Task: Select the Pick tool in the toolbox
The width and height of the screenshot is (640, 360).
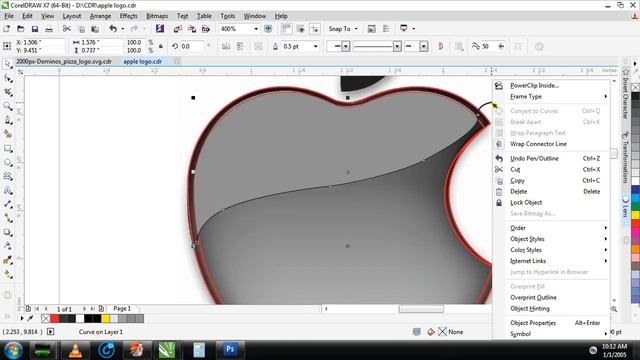Action: pos(7,64)
